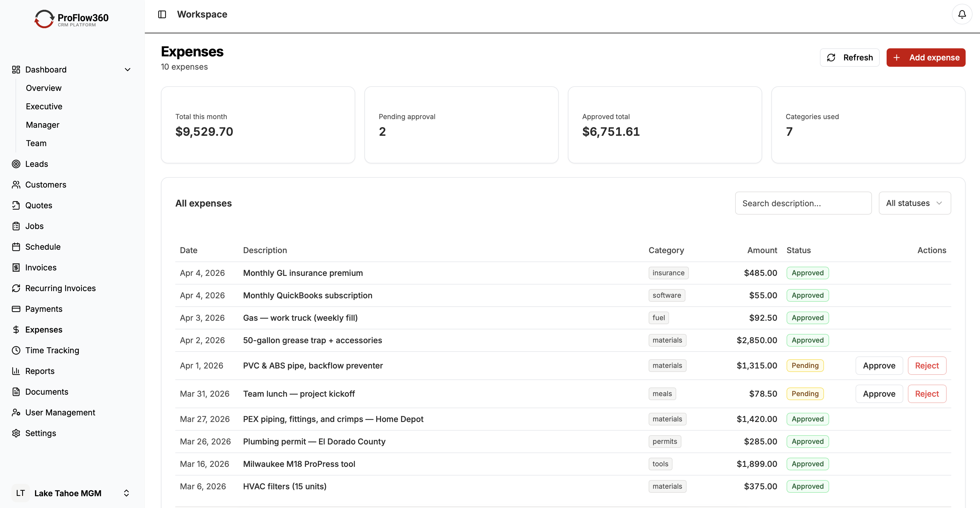
Task: Click the Schedule calendar icon
Action: point(16,247)
